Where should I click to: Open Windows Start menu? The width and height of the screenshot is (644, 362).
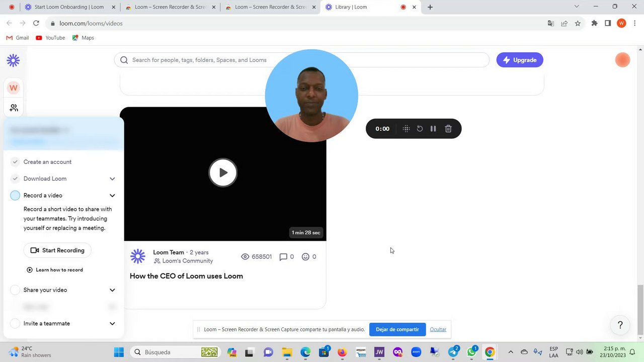(119, 352)
